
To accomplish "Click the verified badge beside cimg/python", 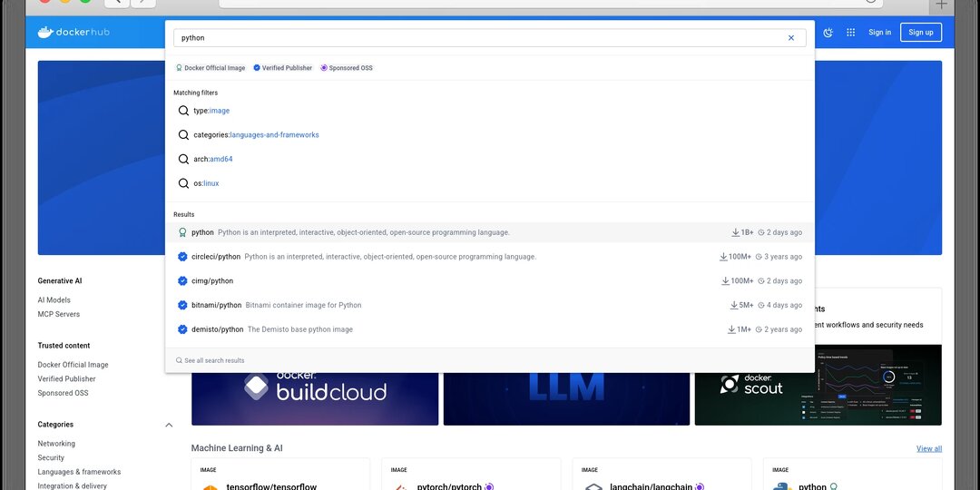I will click(x=182, y=281).
